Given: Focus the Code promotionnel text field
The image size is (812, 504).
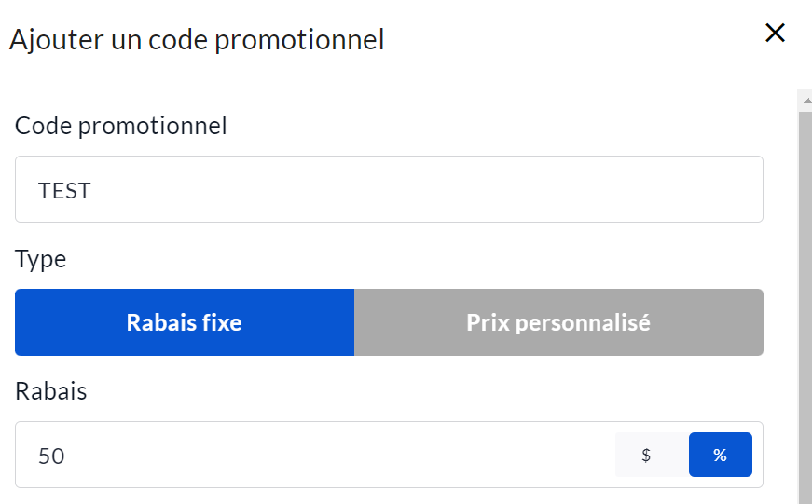Looking at the screenshot, I should tap(389, 189).
